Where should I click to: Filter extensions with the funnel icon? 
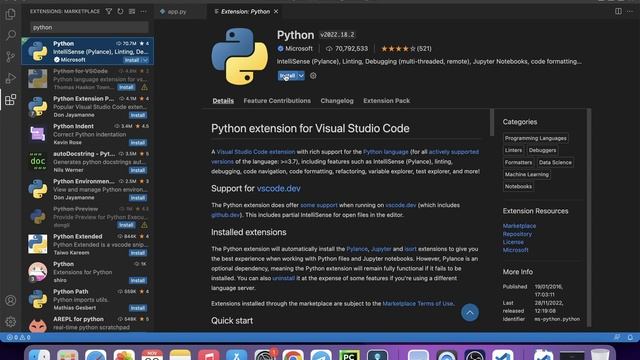coord(109,11)
